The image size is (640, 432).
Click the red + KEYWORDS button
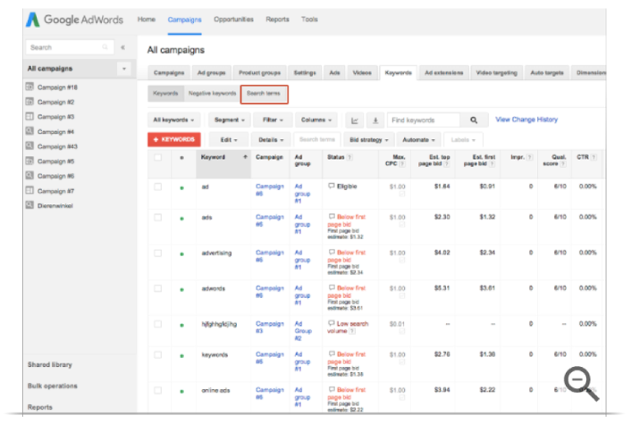[x=174, y=140]
